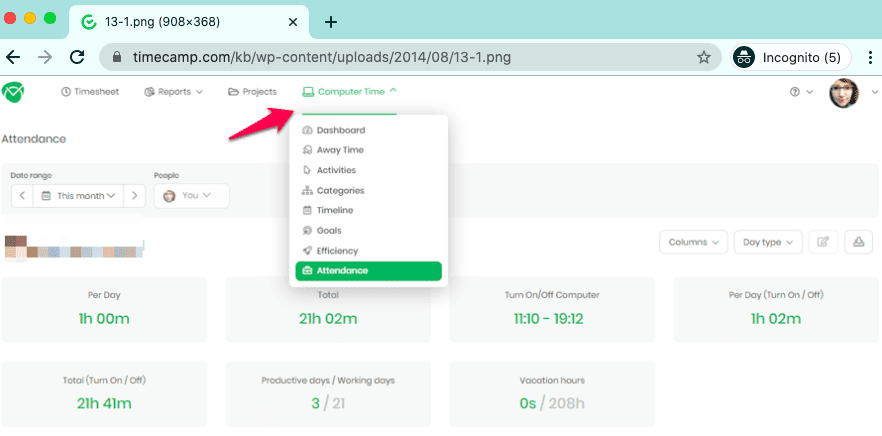The width and height of the screenshot is (882, 436).
Task: Click the Productive days 3 / 21 value
Action: click(x=328, y=403)
